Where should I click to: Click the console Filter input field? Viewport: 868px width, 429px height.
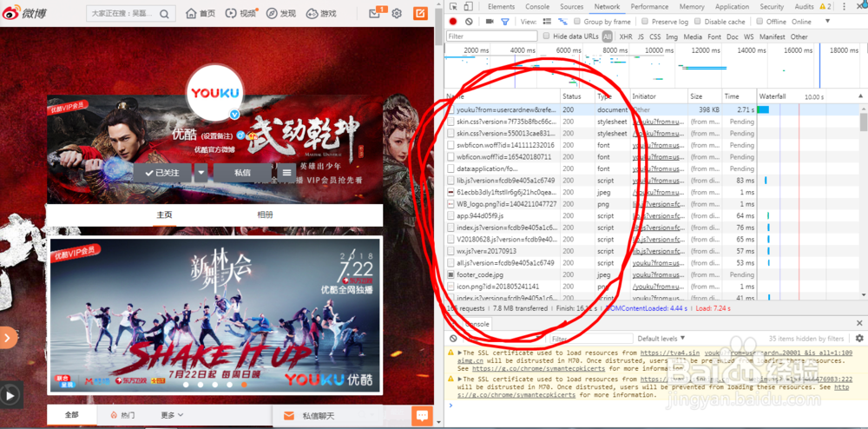(591, 338)
